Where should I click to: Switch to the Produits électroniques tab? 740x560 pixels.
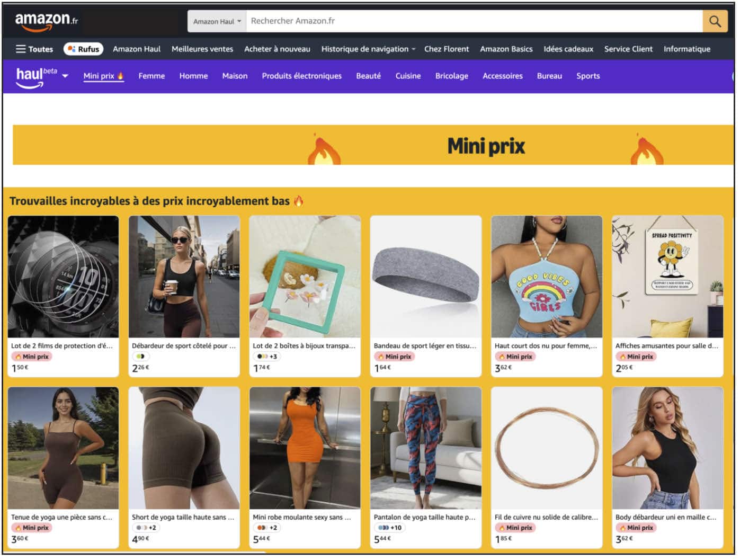click(x=302, y=76)
